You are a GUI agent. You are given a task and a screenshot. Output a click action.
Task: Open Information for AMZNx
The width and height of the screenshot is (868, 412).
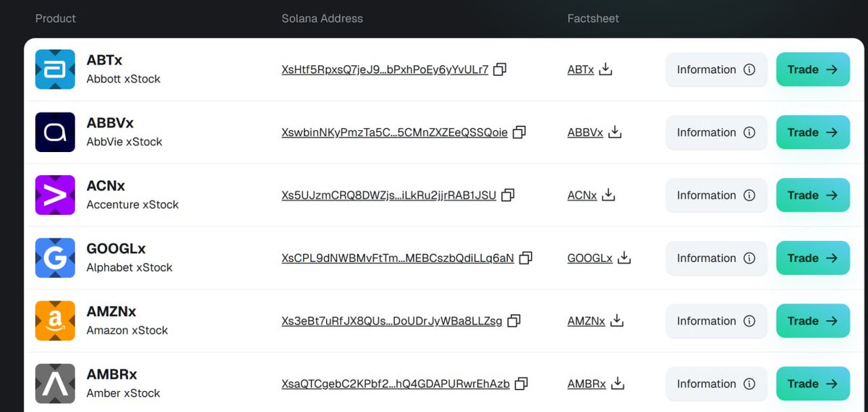(716, 321)
